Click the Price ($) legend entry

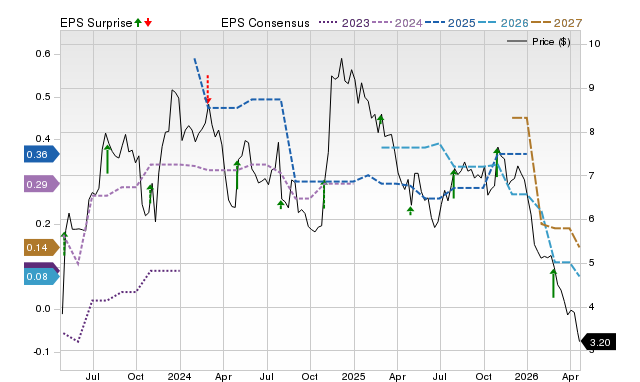pyautogui.click(x=539, y=42)
